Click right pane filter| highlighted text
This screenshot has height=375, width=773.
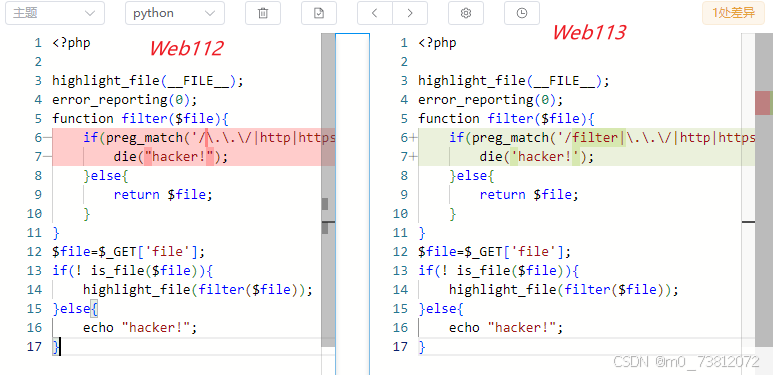[x=598, y=137]
